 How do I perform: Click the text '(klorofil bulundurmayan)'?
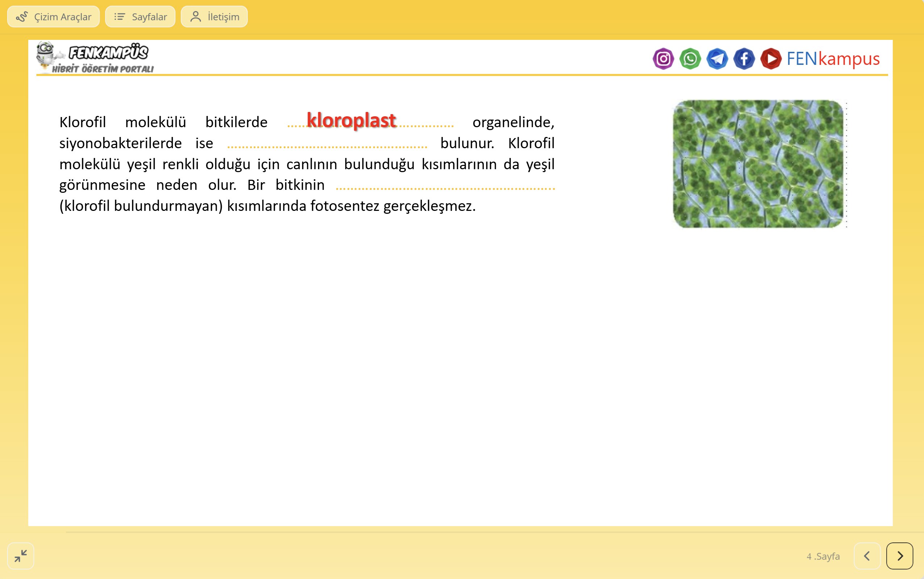pyautogui.click(x=141, y=206)
